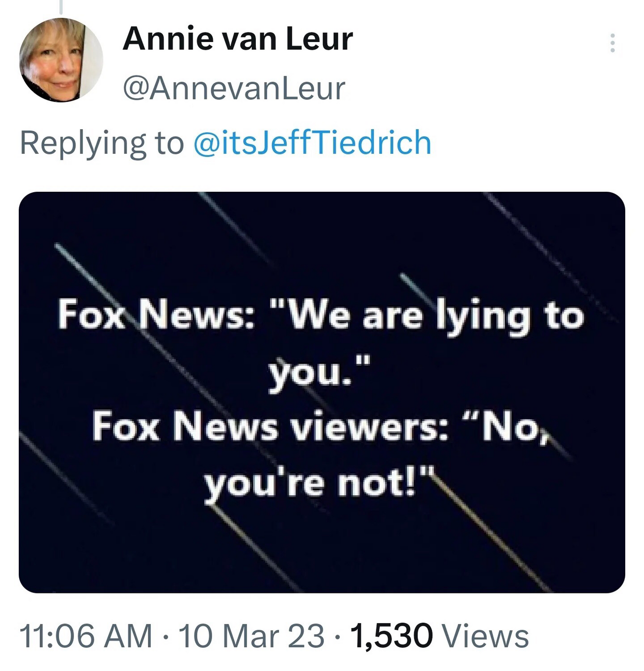This screenshot has height=671, width=644.
Task: Open the display name Annie van Leur
Action: click(238, 39)
